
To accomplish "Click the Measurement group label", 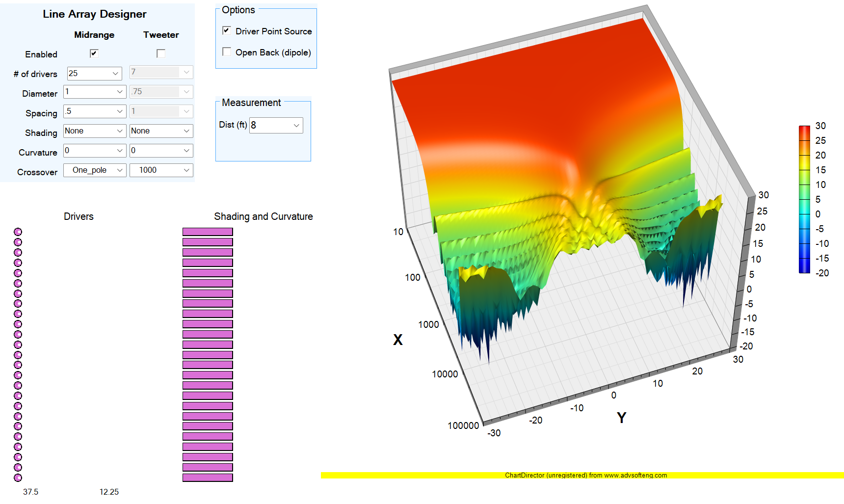I will coord(251,103).
